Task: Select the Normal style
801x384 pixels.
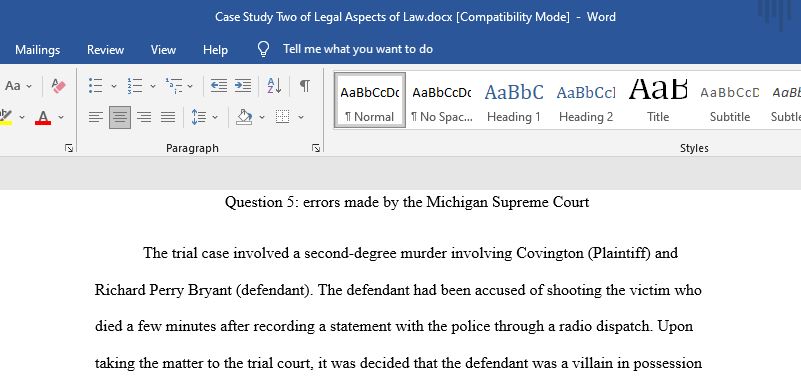Action: point(370,100)
